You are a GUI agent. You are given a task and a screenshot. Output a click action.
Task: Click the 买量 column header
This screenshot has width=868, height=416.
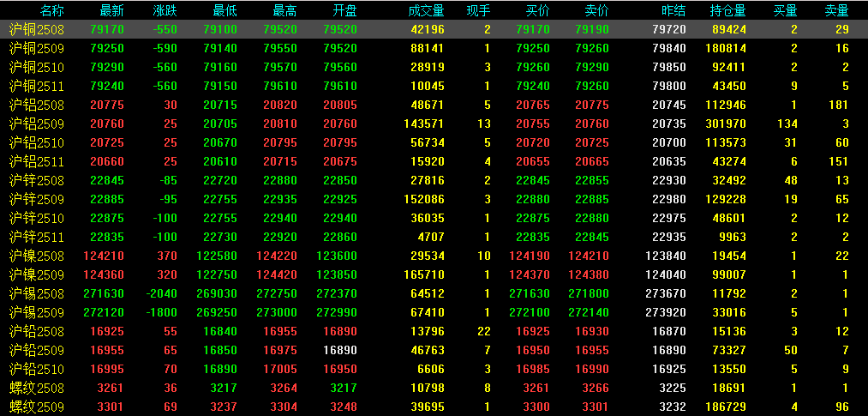tap(786, 10)
